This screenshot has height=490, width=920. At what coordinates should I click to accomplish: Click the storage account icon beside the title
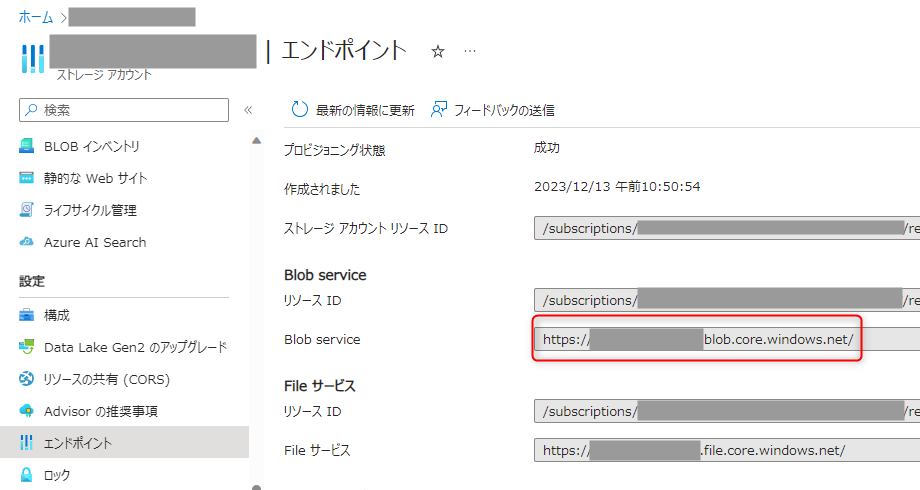pos(33,59)
